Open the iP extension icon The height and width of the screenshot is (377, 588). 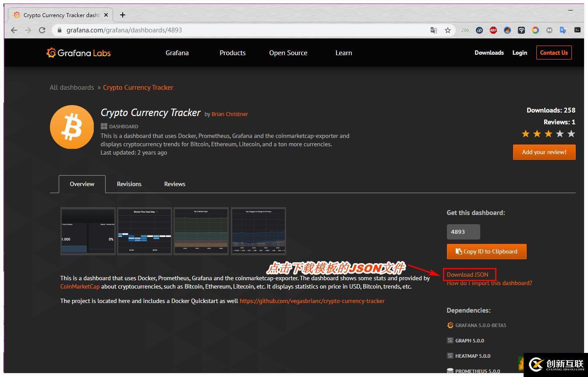tap(479, 30)
